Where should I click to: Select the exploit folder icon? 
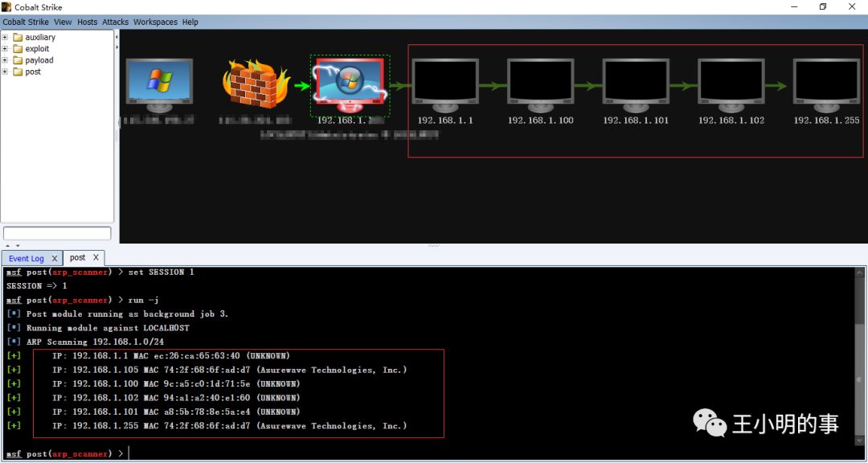pyautogui.click(x=17, y=49)
